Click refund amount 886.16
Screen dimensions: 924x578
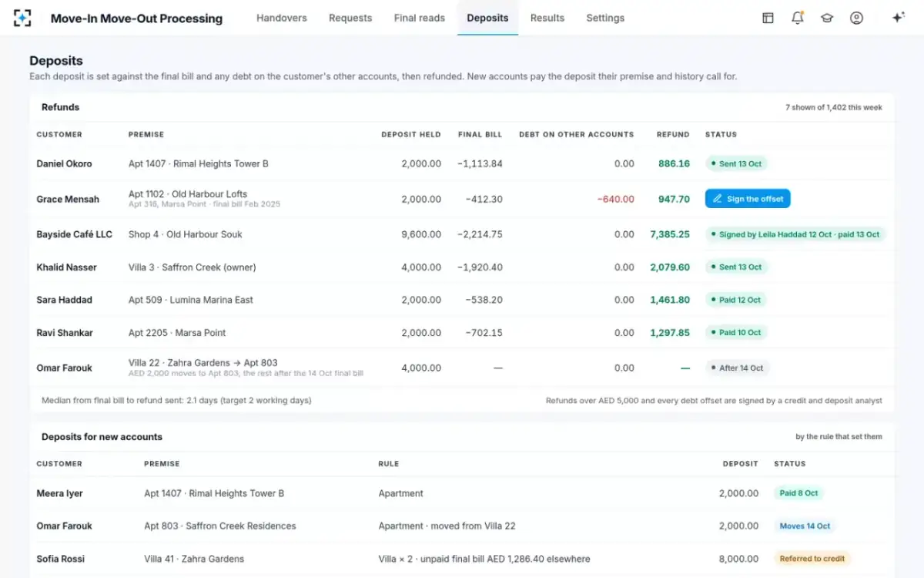pyautogui.click(x=674, y=163)
